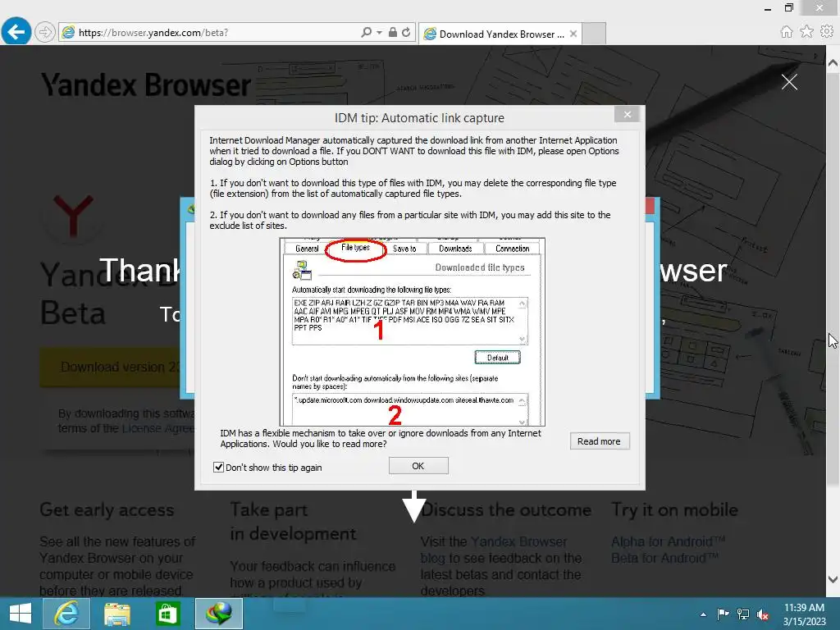Click the browser back arrow button

point(16,32)
